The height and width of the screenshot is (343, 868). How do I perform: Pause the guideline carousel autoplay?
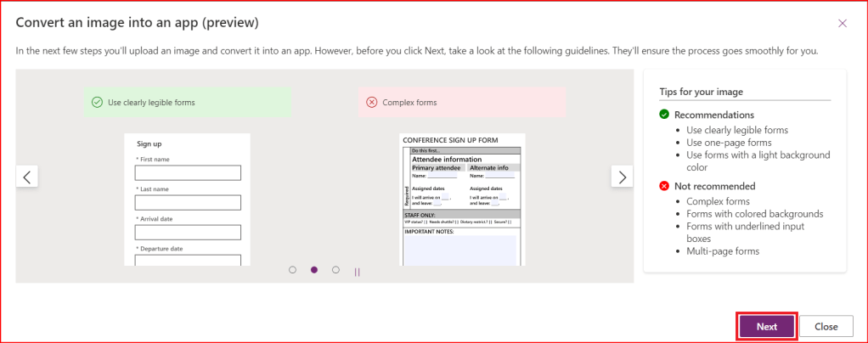click(x=357, y=272)
